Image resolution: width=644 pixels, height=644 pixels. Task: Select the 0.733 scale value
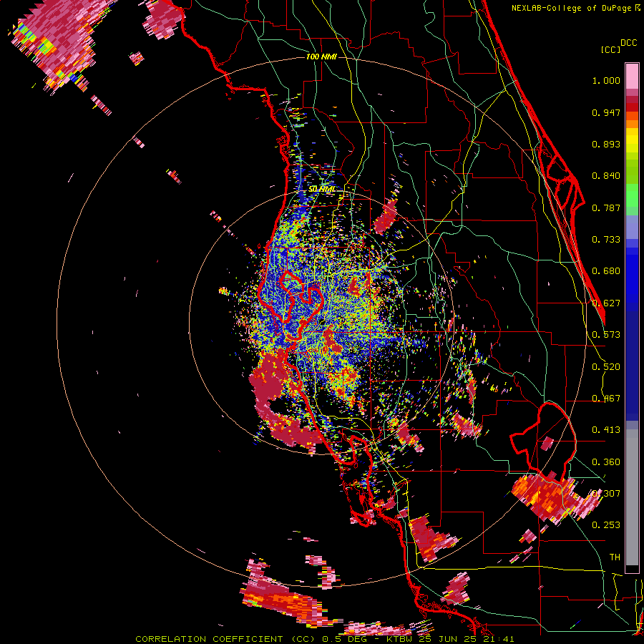[x=606, y=240]
